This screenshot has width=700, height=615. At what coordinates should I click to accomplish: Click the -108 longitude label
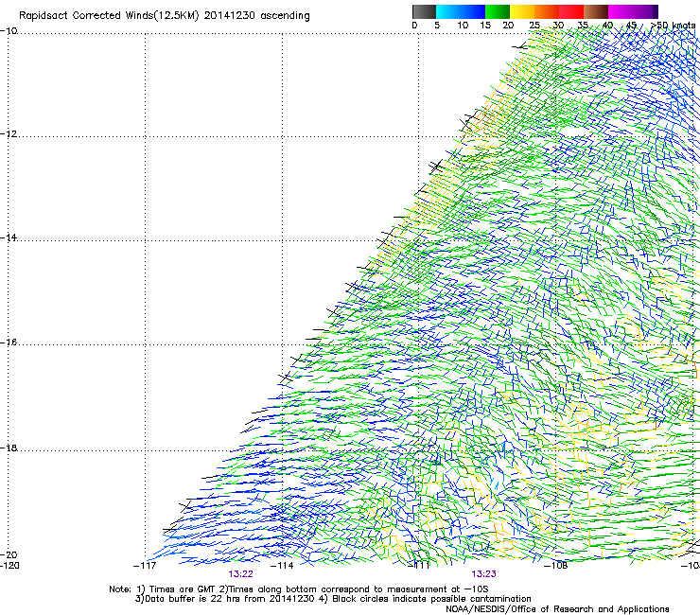tap(556, 566)
